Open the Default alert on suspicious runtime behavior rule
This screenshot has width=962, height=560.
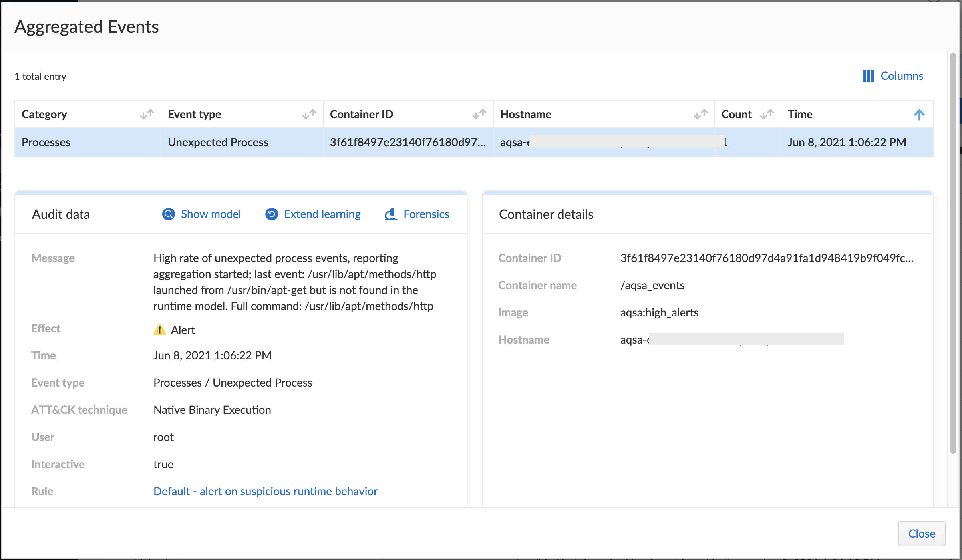tap(265, 491)
